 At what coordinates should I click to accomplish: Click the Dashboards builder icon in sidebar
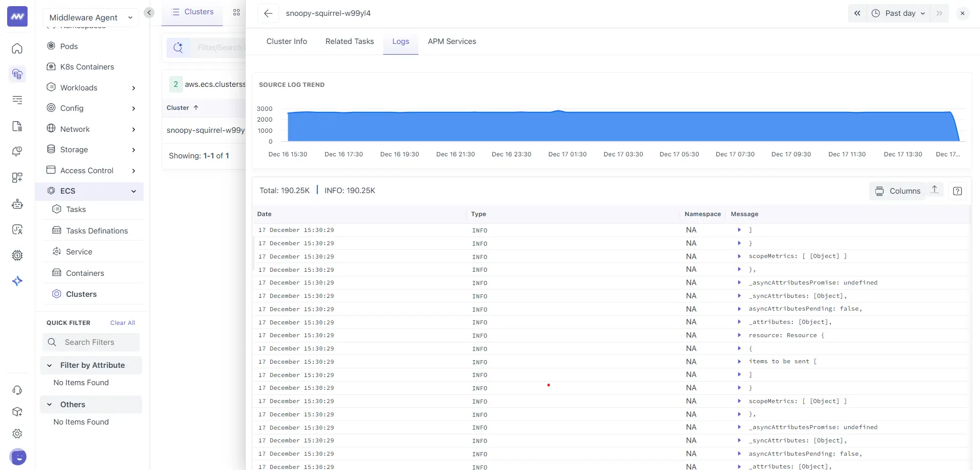tap(17, 178)
